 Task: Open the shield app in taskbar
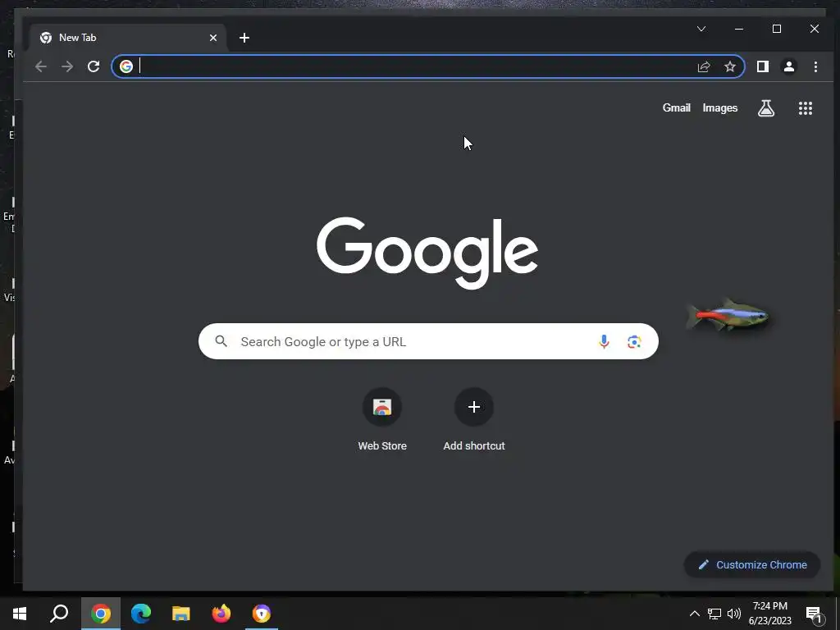(262, 614)
